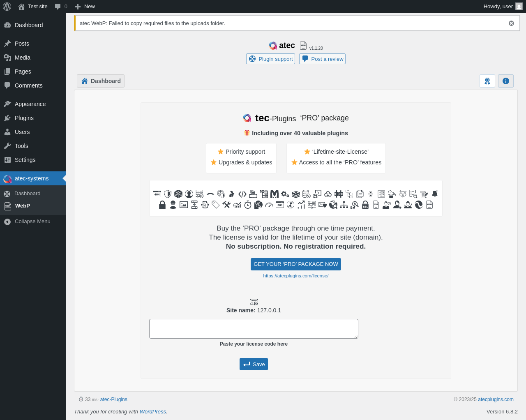The width and height of the screenshot is (526, 420).
Task: Click the puzzle piece plugin icon
Action: click(x=339, y=194)
